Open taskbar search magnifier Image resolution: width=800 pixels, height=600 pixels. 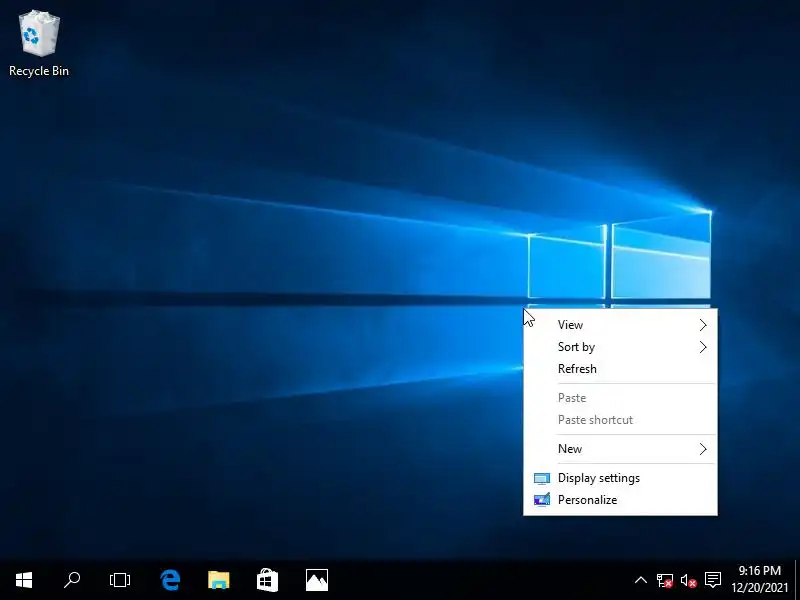(x=72, y=580)
